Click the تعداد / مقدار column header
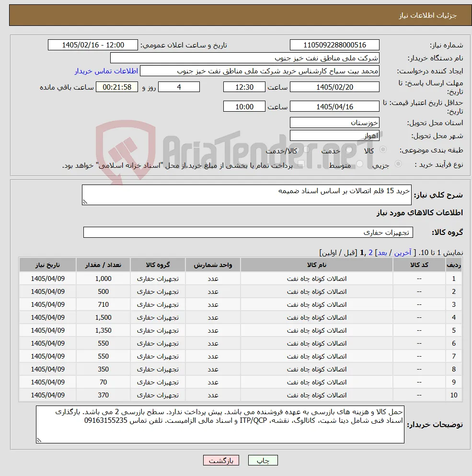472x476 pixels. (x=103, y=265)
